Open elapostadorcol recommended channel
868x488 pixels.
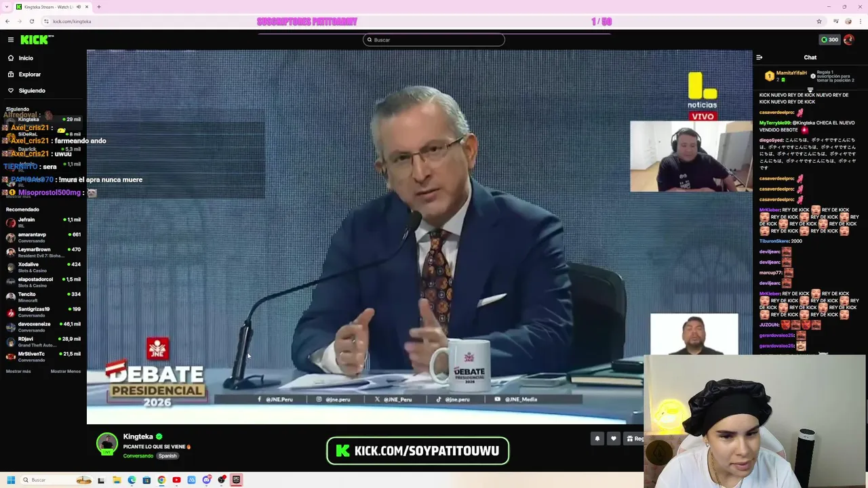[x=43, y=282]
